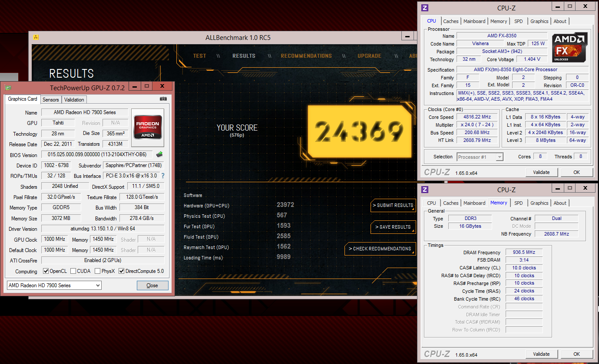Open the SPD tab in Memory CPU-Z window
599x364 pixels.
pyautogui.click(x=519, y=203)
